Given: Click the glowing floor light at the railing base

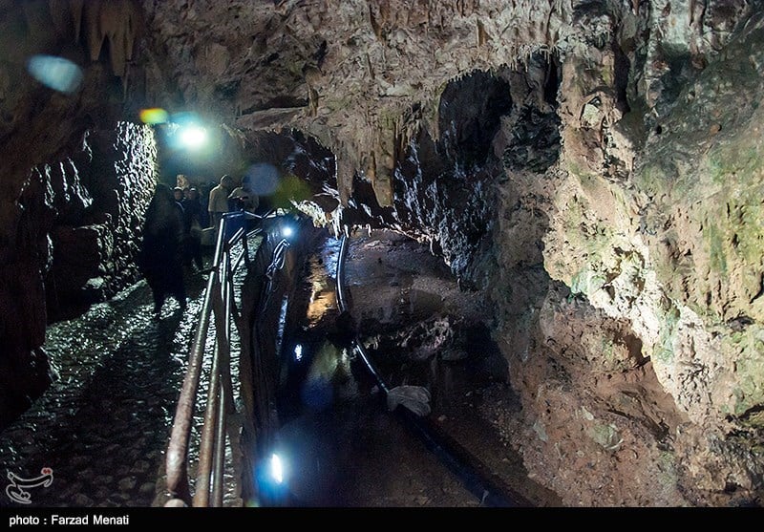Looking at the screenshot, I should [x=276, y=468].
